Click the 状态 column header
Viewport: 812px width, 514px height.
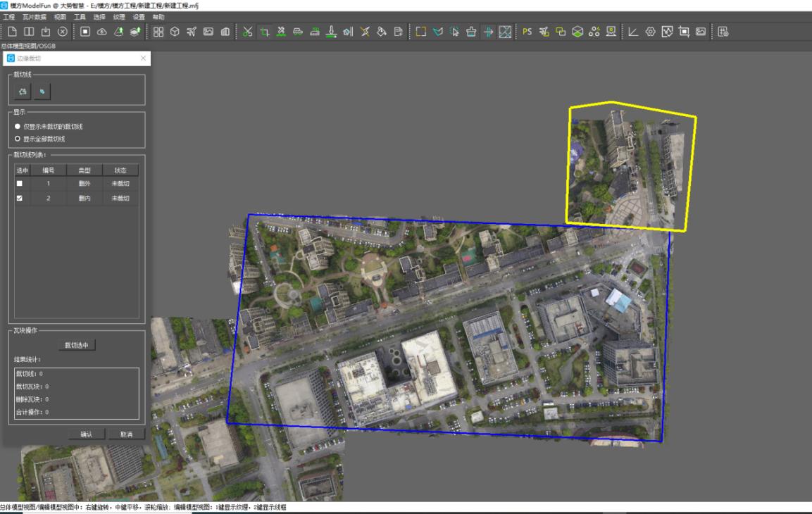120,170
